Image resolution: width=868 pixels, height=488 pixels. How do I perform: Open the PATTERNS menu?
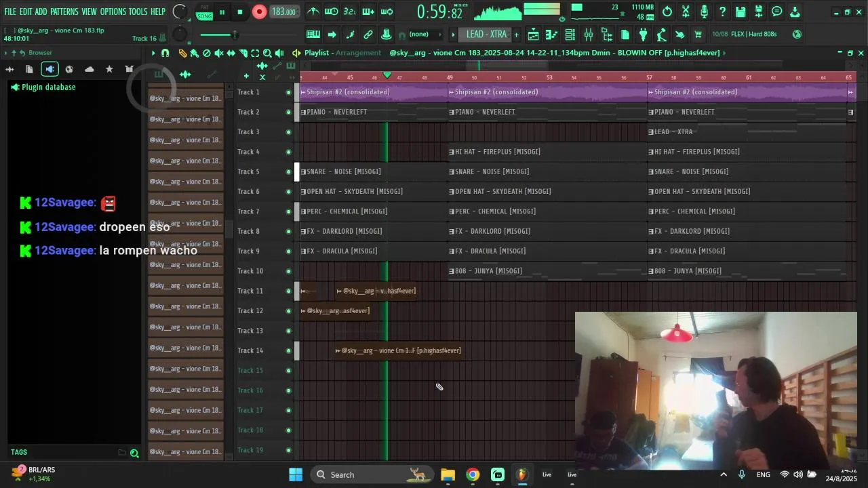(64, 12)
